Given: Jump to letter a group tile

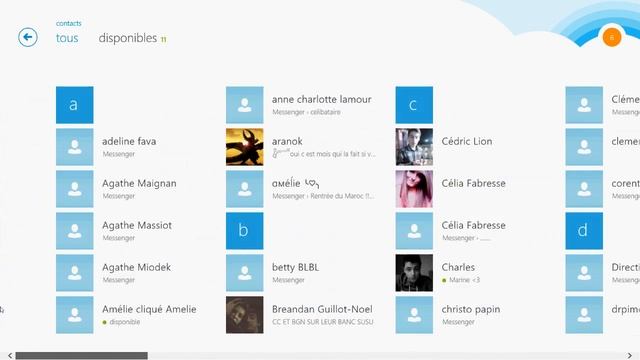Looking at the screenshot, I should [75, 105].
